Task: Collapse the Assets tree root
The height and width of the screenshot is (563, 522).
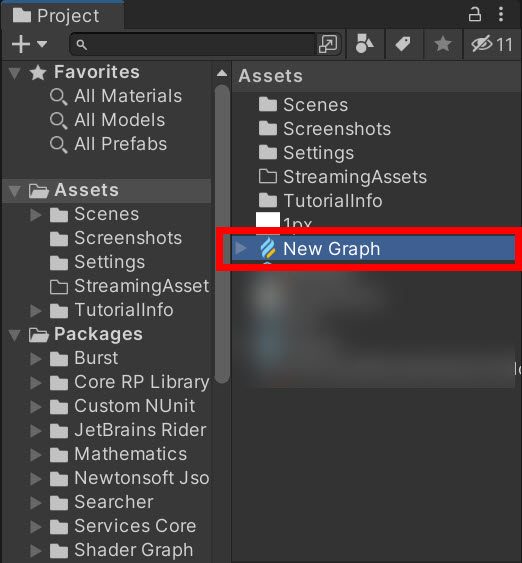Action: click(x=14, y=191)
